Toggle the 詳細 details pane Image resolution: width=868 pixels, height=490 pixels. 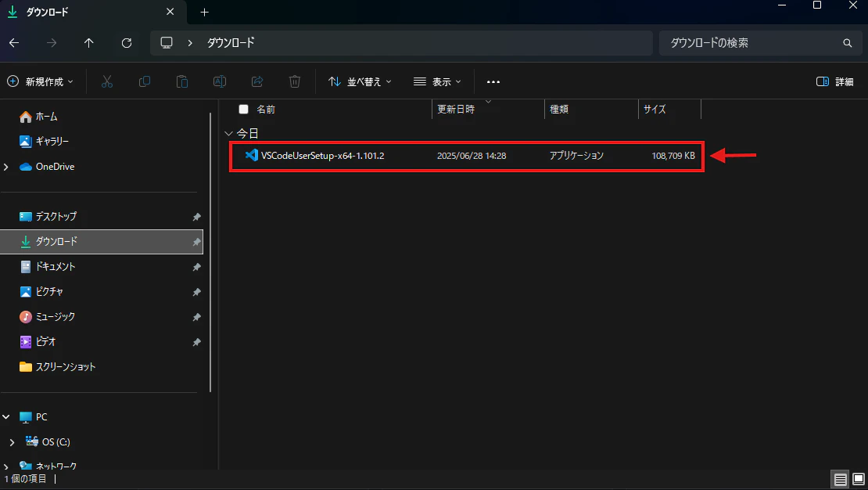(835, 81)
